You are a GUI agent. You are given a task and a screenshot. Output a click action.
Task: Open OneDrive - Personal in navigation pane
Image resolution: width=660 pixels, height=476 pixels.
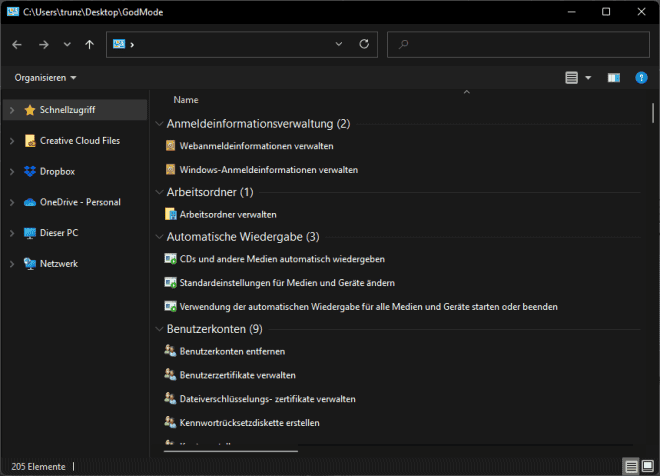(x=80, y=202)
